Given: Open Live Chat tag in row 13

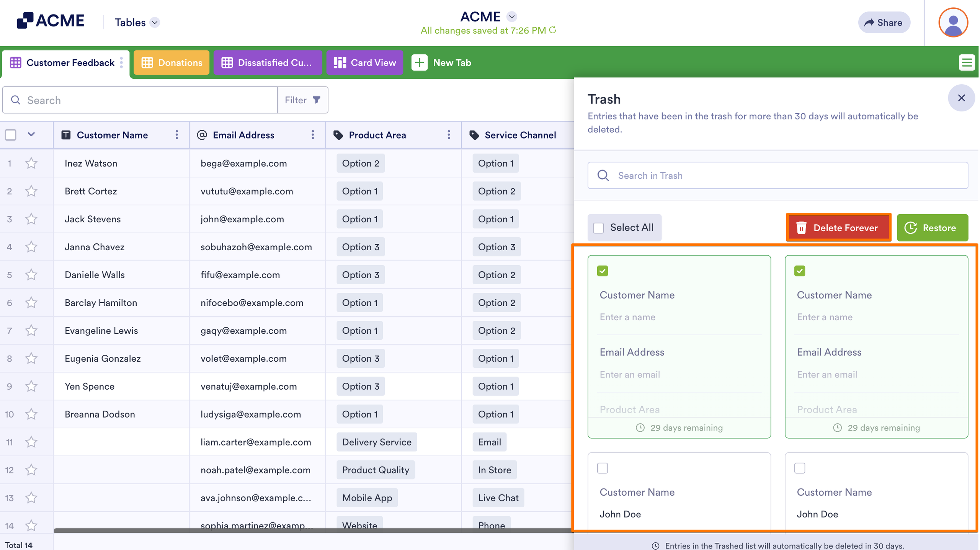Looking at the screenshot, I should coord(498,498).
